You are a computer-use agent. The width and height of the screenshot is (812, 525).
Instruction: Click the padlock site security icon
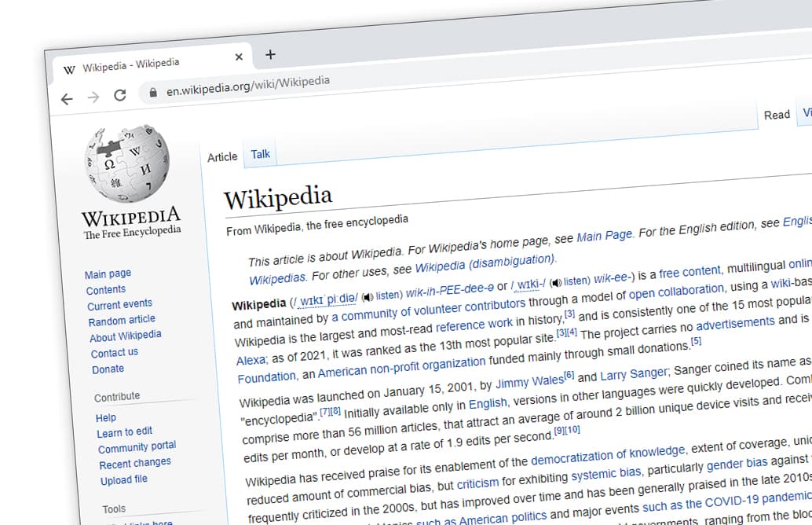click(153, 92)
